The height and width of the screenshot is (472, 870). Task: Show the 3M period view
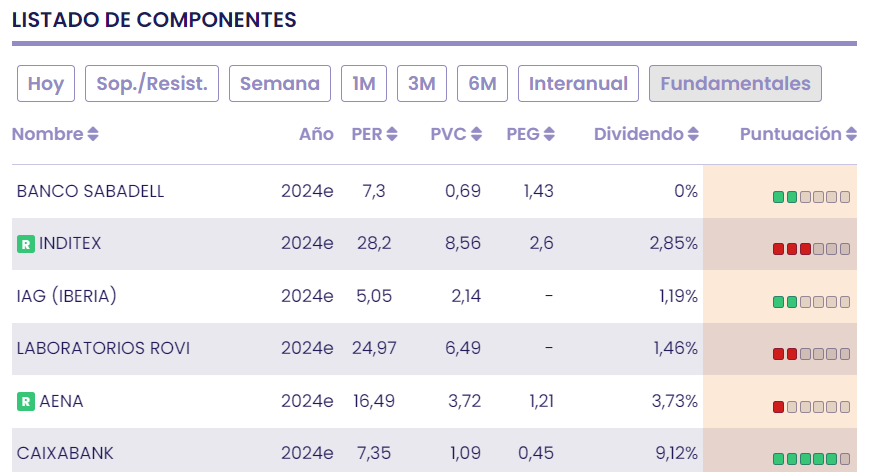(x=422, y=84)
